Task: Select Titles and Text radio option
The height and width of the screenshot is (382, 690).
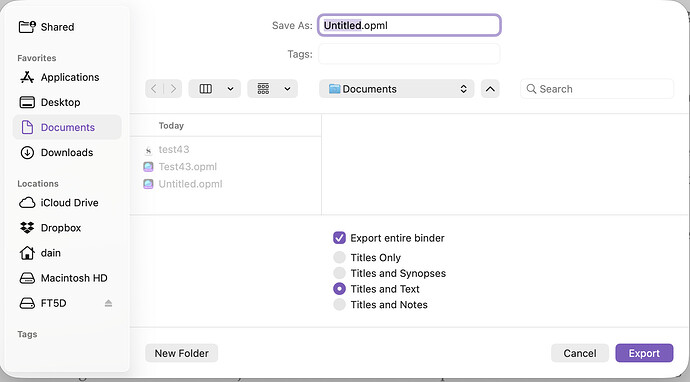Action: [339, 289]
